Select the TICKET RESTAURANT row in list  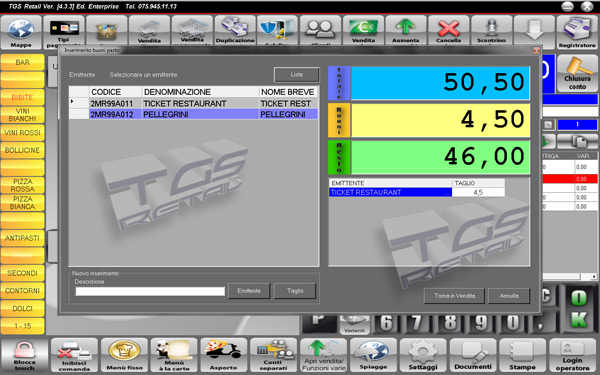(x=193, y=103)
